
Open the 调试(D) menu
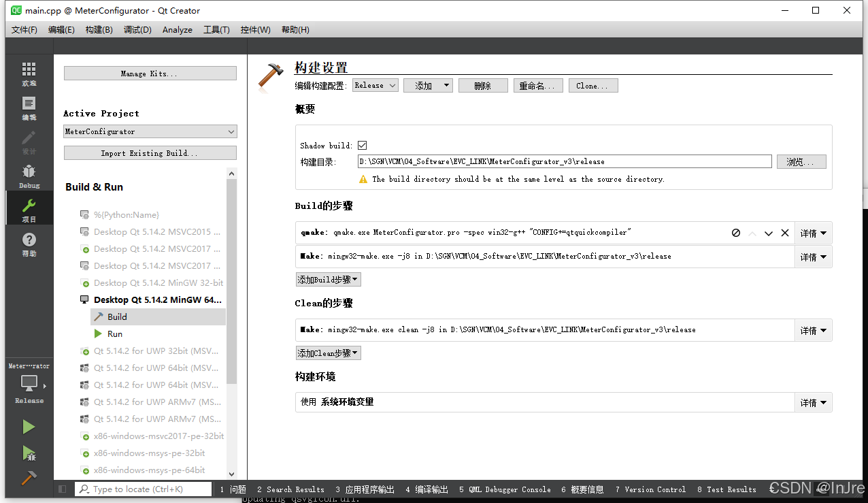coord(137,30)
